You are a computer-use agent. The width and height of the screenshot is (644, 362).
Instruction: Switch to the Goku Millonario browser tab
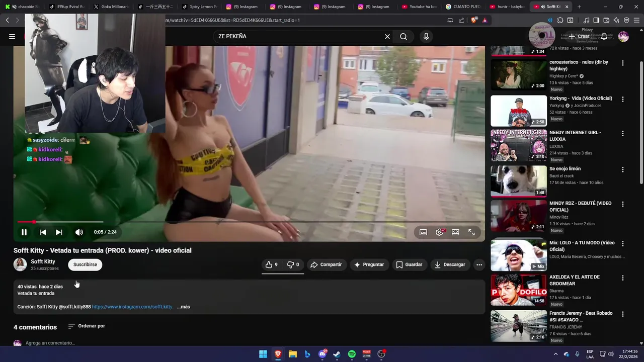pyautogui.click(x=111, y=7)
